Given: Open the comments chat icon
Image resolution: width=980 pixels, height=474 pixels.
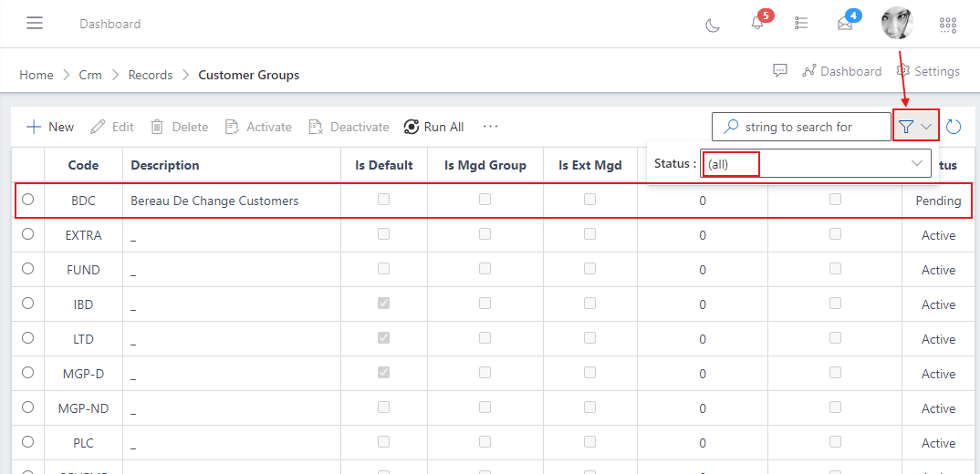Looking at the screenshot, I should [780, 71].
